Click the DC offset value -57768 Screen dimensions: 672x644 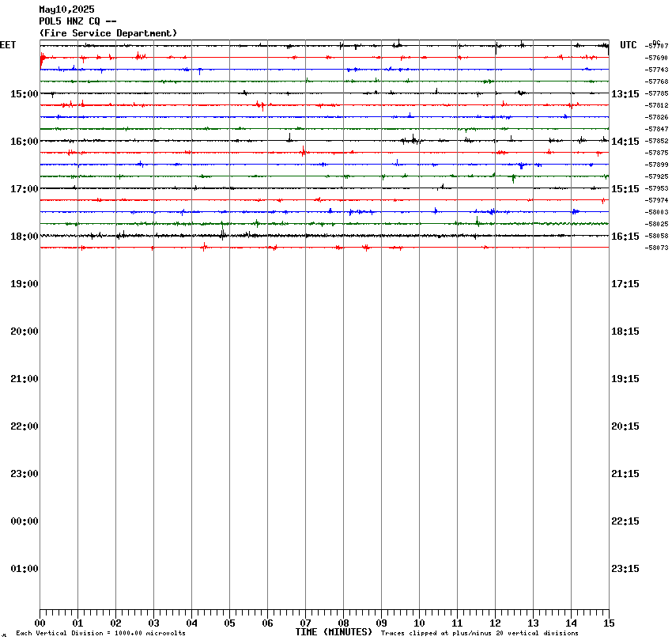656,82
